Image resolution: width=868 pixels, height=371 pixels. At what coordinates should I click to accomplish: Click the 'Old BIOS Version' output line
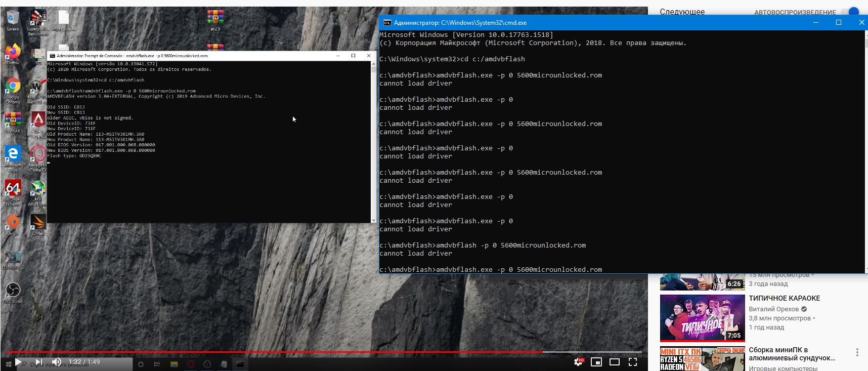tap(101, 145)
